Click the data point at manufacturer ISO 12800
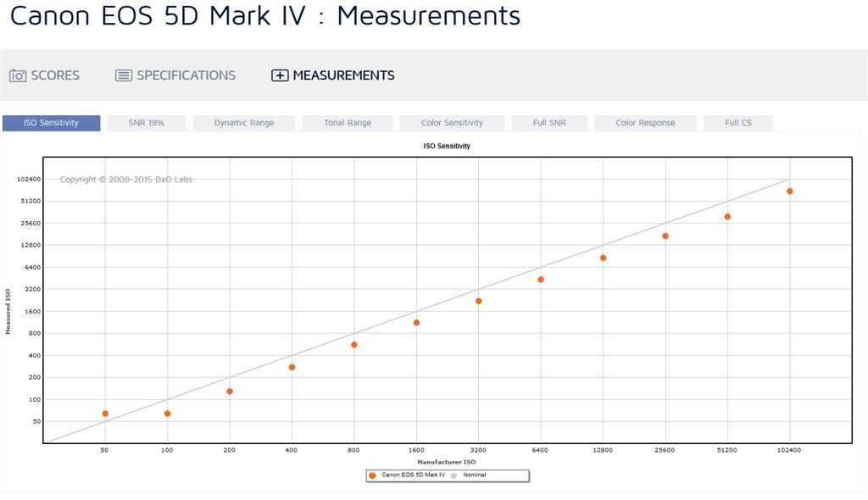 [x=603, y=258]
